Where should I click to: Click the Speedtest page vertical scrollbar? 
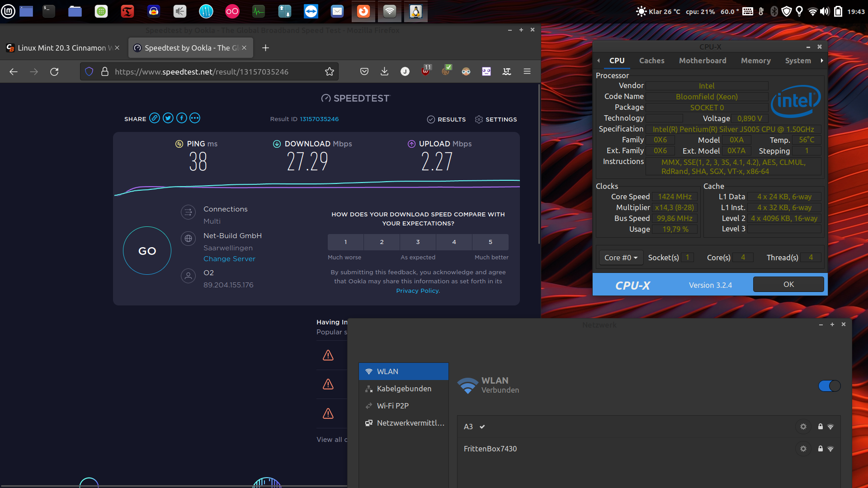pos(539,164)
